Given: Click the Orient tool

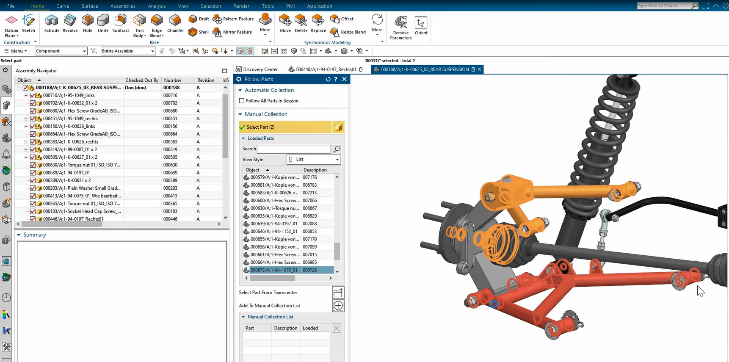Looking at the screenshot, I should coord(421,26).
